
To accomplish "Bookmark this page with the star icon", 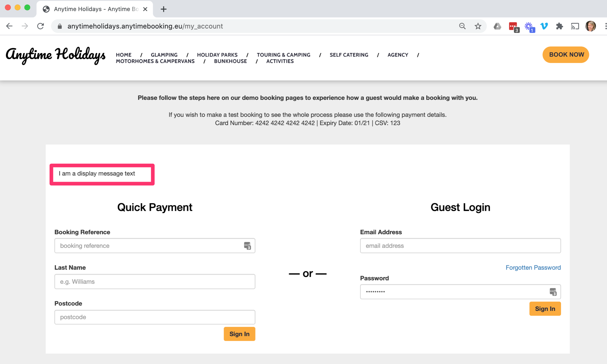I will (478, 26).
